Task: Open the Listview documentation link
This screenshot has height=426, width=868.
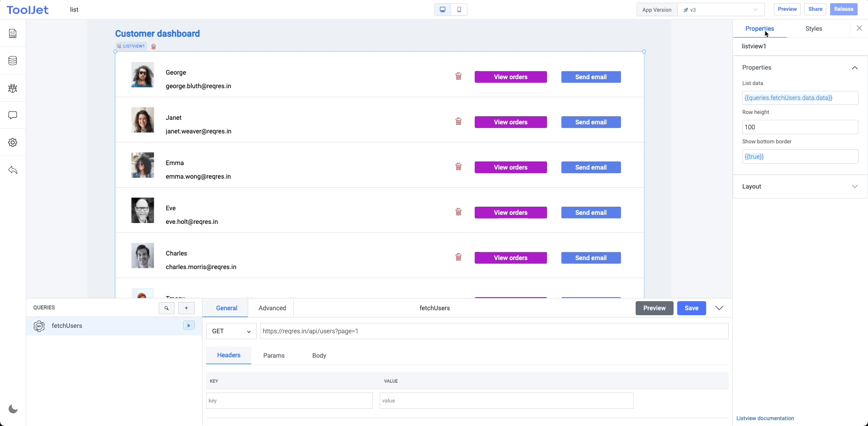Action: pyautogui.click(x=765, y=418)
